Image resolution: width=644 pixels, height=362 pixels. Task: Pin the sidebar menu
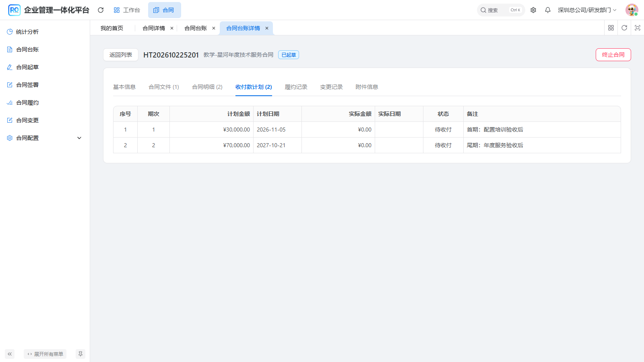(80, 354)
